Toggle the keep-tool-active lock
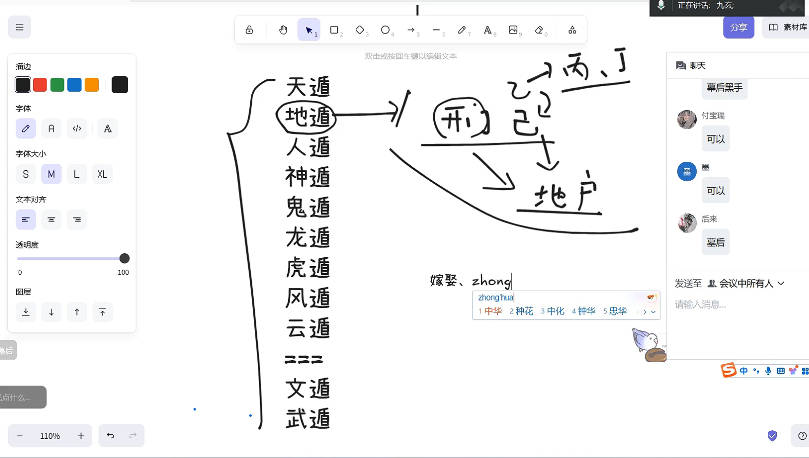Screen dimensions: 809x458 [249, 30]
